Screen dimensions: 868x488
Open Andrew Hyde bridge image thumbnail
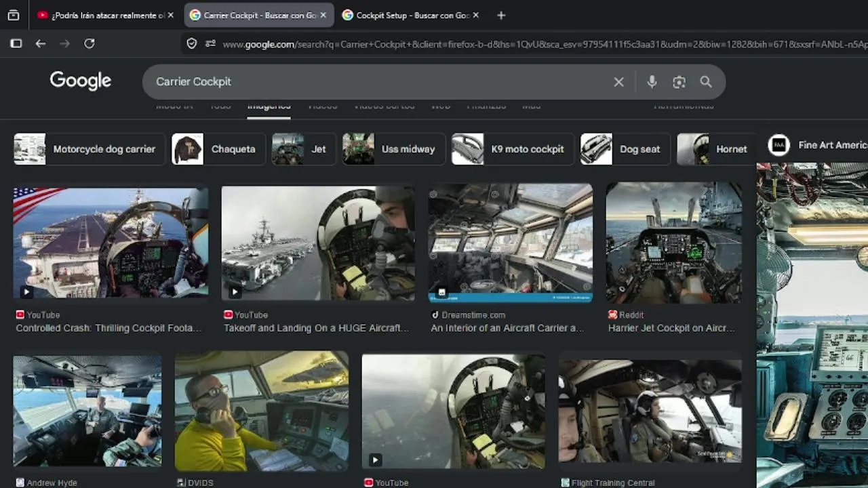tap(87, 411)
